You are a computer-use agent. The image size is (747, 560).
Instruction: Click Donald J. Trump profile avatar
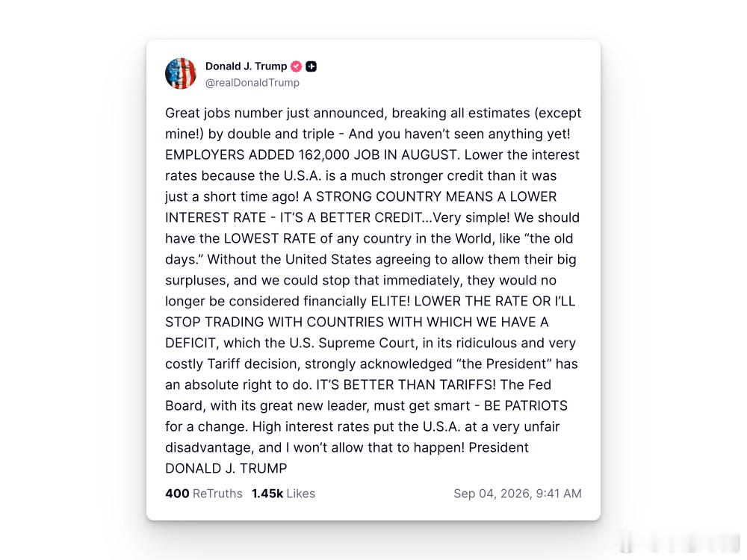click(181, 73)
